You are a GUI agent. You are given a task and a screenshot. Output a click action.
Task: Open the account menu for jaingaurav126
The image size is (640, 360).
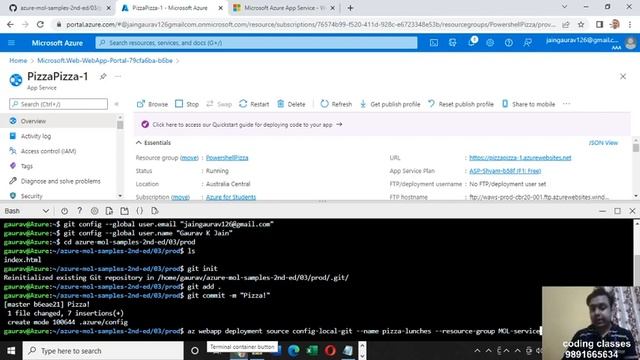(x=591, y=43)
